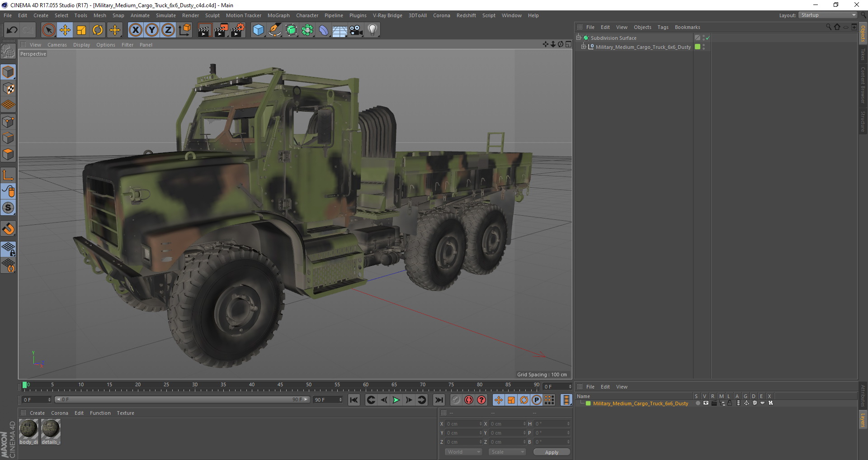Image resolution: width=868 pixels, height=460 pixels.
Task: Open the Scale mode dropdown
Action: 507,452
